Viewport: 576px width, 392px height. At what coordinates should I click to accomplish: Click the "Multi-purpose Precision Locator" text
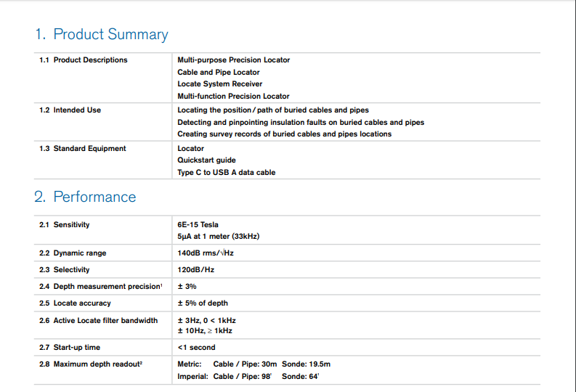coord(233,60)
